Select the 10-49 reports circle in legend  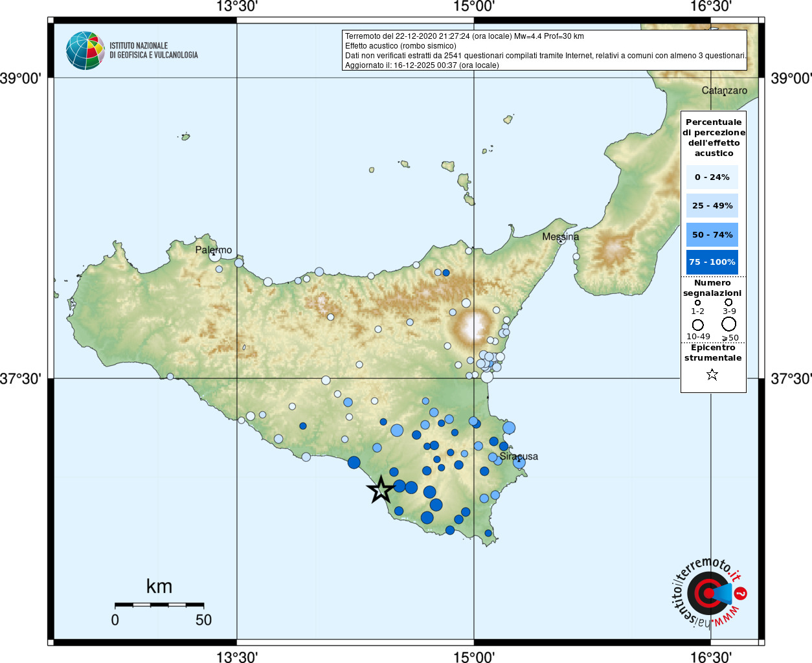coord(697,324)
